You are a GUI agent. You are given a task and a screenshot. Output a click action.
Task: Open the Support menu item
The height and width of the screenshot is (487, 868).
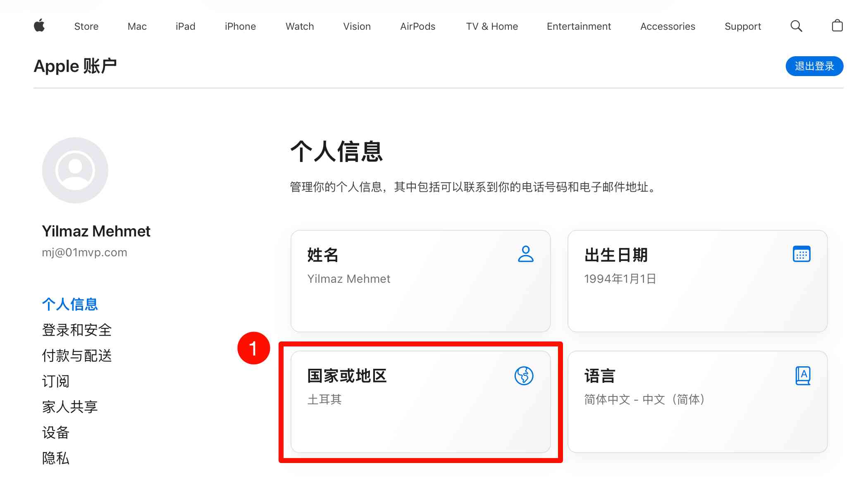coord(743,26)
